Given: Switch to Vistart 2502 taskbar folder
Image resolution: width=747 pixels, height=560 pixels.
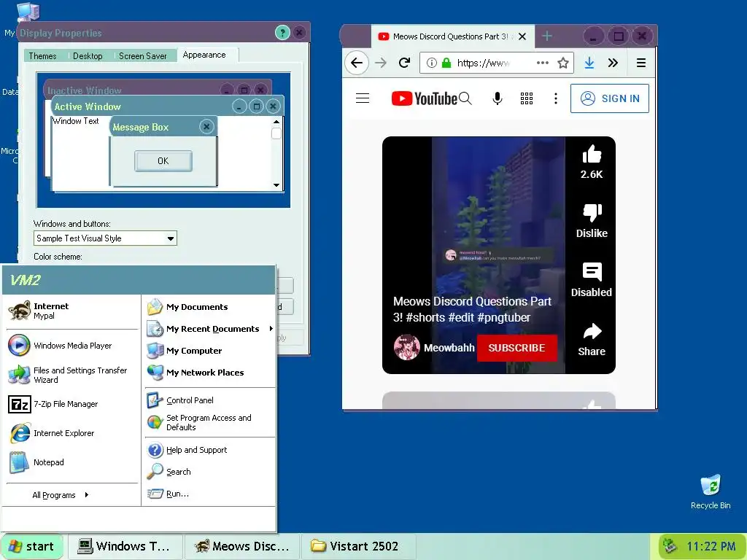Looking at the screenshot, I should [x=358, y=546].
